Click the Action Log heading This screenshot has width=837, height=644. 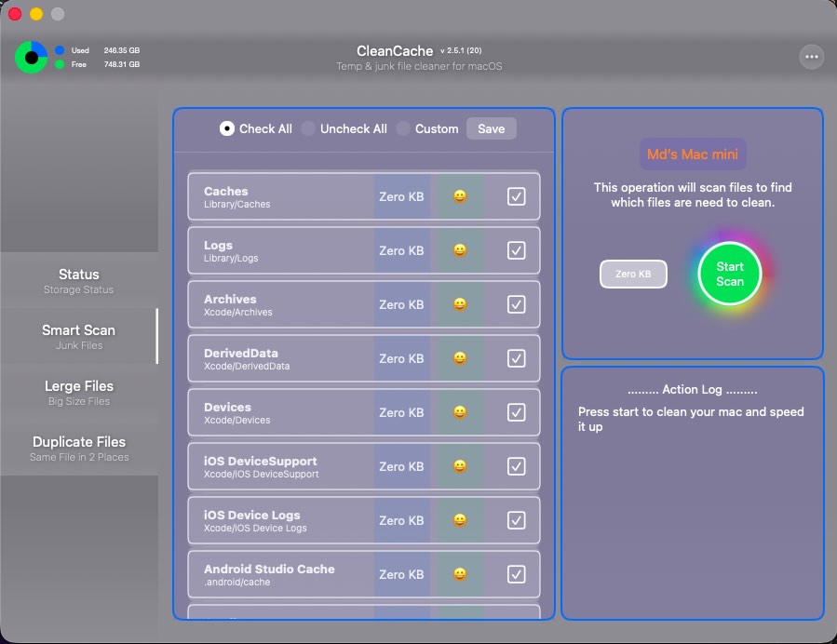[x=693, y=390]
